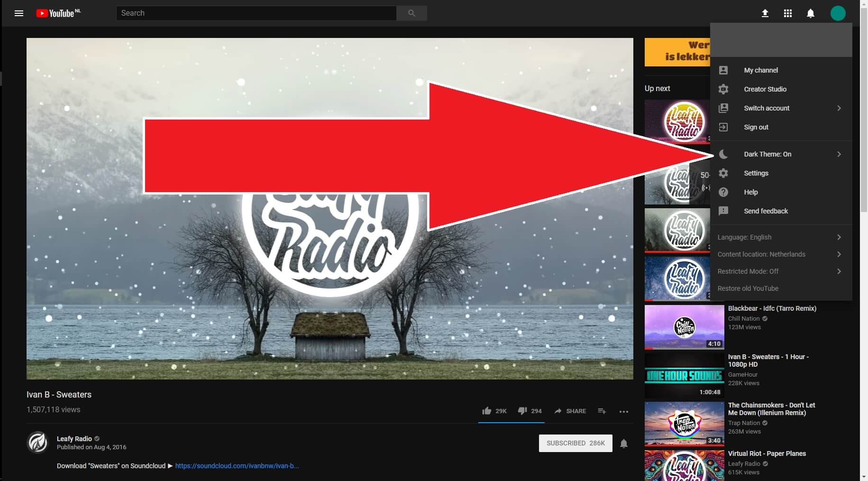Open the add to playlist icon

pyautogui.click(x=602, y=411)
